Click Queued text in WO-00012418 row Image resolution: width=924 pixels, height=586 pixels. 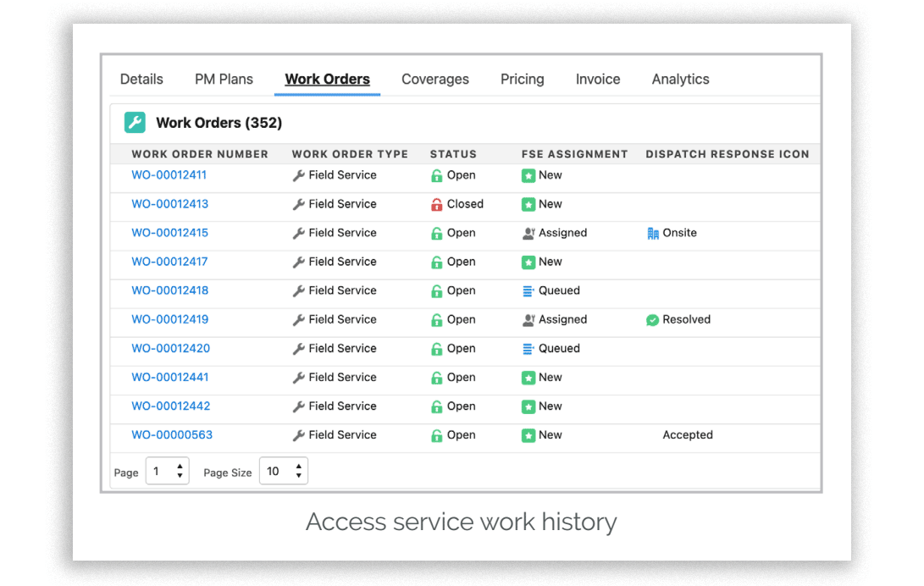559,290
